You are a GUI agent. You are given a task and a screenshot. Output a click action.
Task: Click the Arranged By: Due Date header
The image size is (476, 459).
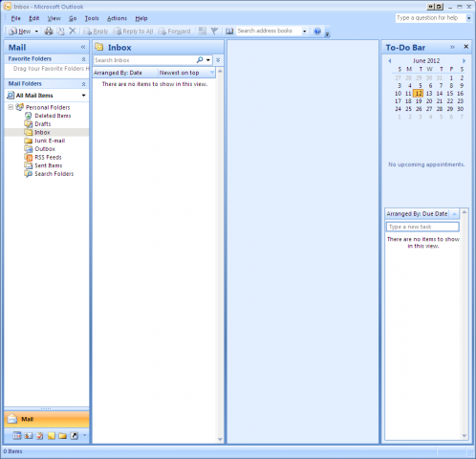point(418,213)
